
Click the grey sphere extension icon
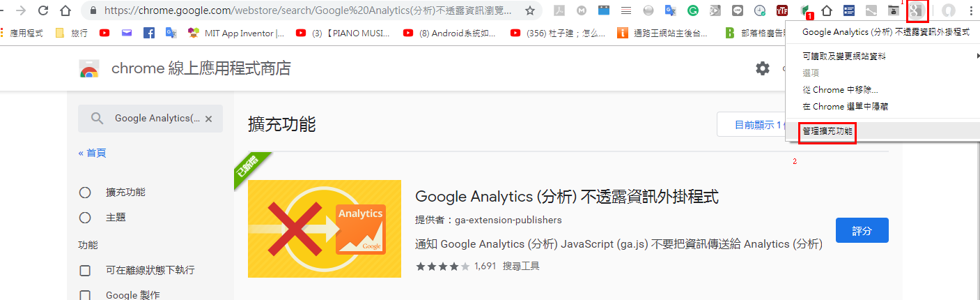[x=648, y=10]
